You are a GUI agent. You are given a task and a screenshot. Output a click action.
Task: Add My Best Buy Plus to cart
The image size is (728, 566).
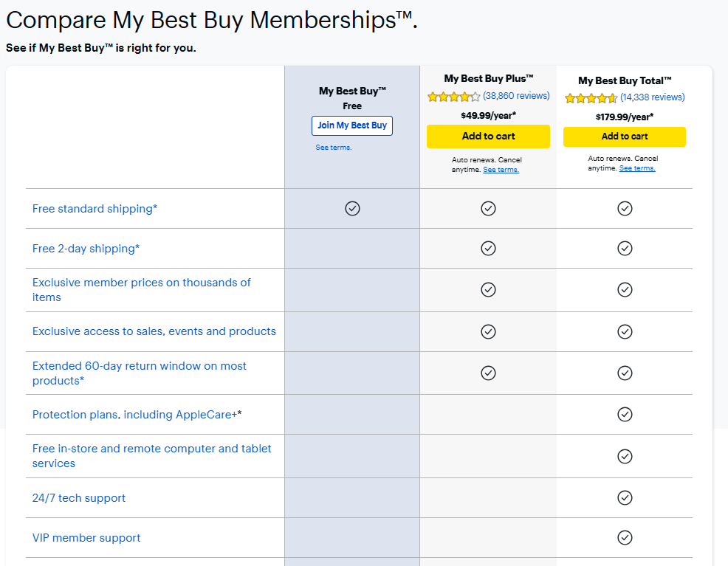click(x=488, y=137)
